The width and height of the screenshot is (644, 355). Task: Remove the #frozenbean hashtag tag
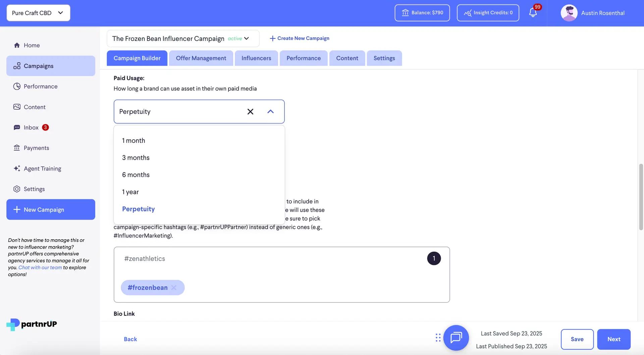pos(174,288)
